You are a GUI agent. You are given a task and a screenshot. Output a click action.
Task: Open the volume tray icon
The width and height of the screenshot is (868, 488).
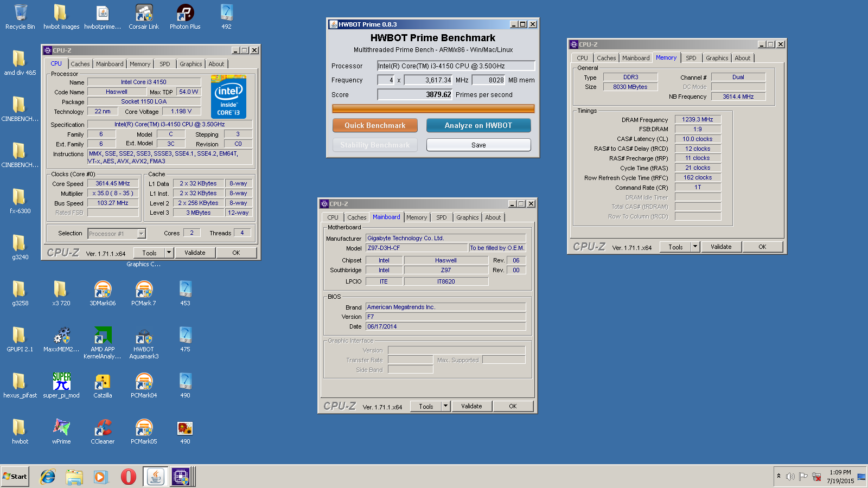click(x=790, y=477)
